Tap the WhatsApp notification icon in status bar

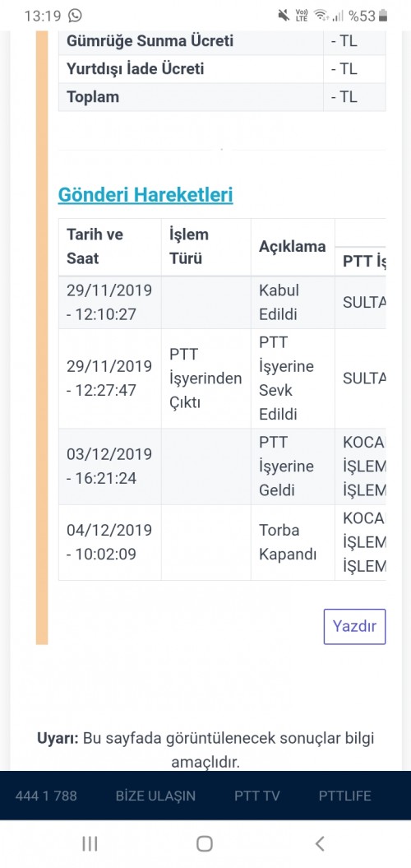(x=74, y=16)
